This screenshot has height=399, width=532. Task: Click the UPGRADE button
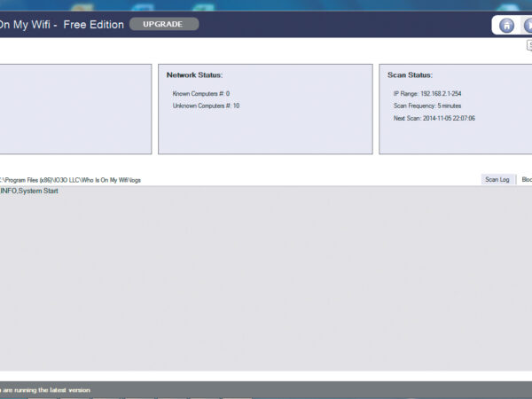pyautogui.click(x=164, y=24)
